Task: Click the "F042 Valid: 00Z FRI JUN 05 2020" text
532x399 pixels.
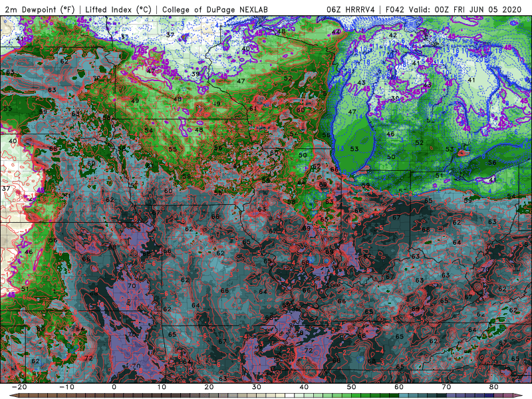Action: tap(454, 9)
